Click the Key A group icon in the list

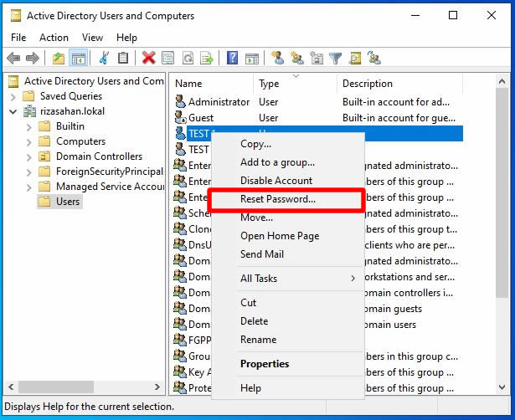coord(180,371)
